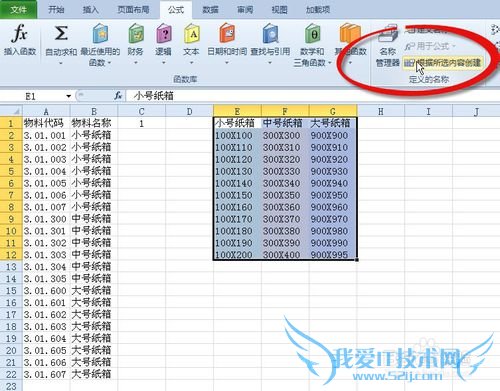The width and height of the screenshot is (500, 391).
Task: Open the 文本 functions book icon
Action: pyautogui.click(x=191, y=34)
